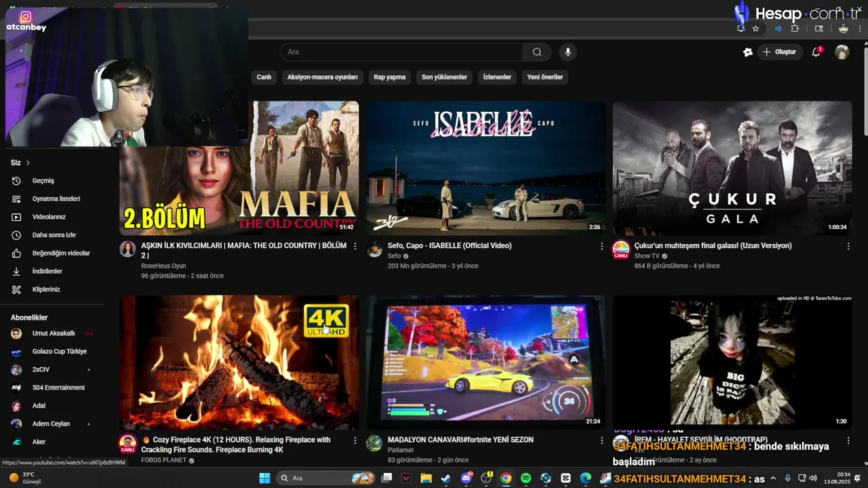
Task: Click the blue media control icon in Chrome toolbar
Action: 778,28
